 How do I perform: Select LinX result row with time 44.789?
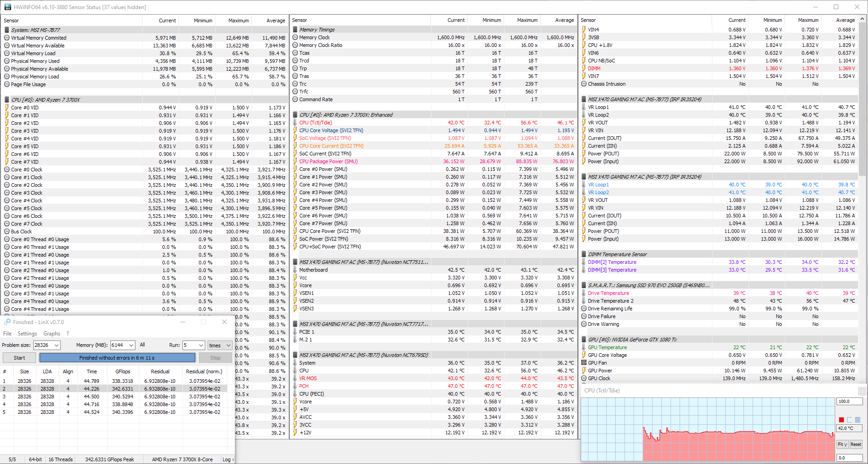114,381
